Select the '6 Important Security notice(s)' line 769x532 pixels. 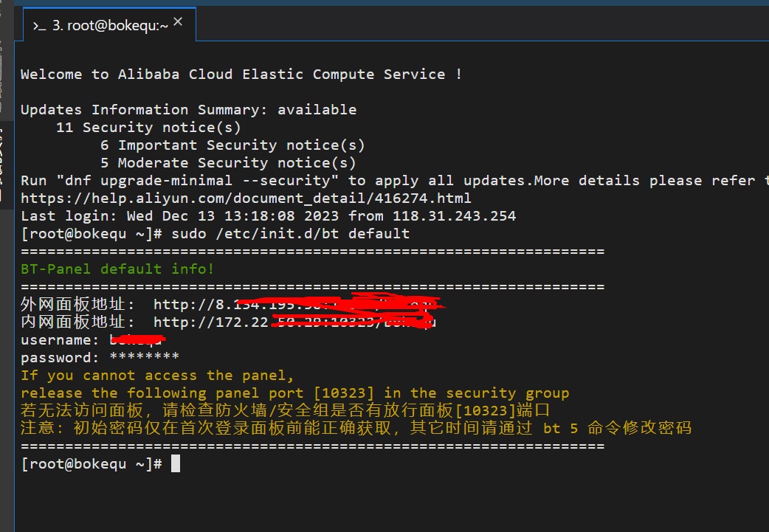[232, 145]
